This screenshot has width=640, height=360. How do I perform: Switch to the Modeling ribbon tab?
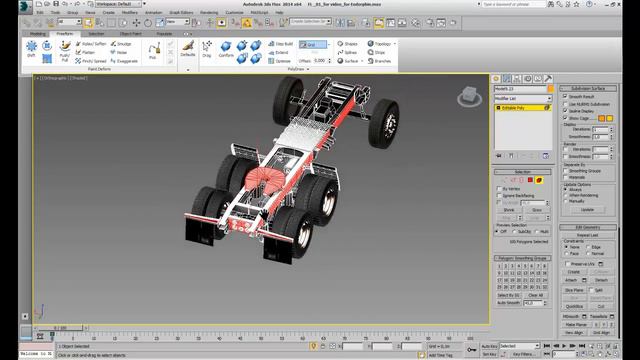[38, 34]
